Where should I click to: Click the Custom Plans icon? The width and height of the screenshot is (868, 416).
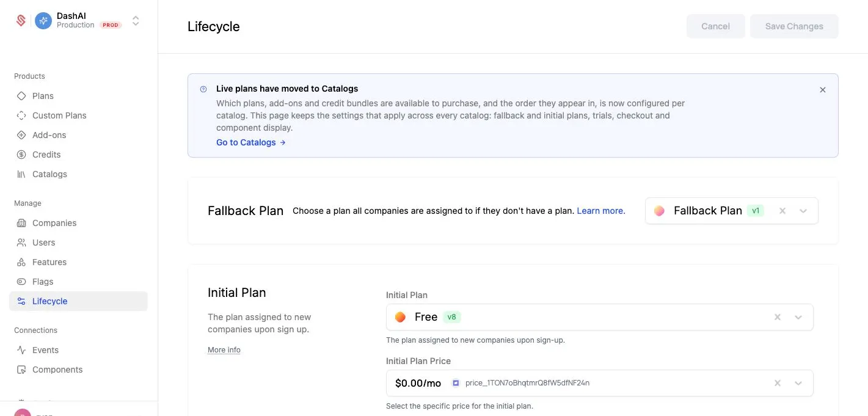tap(21, 115)
